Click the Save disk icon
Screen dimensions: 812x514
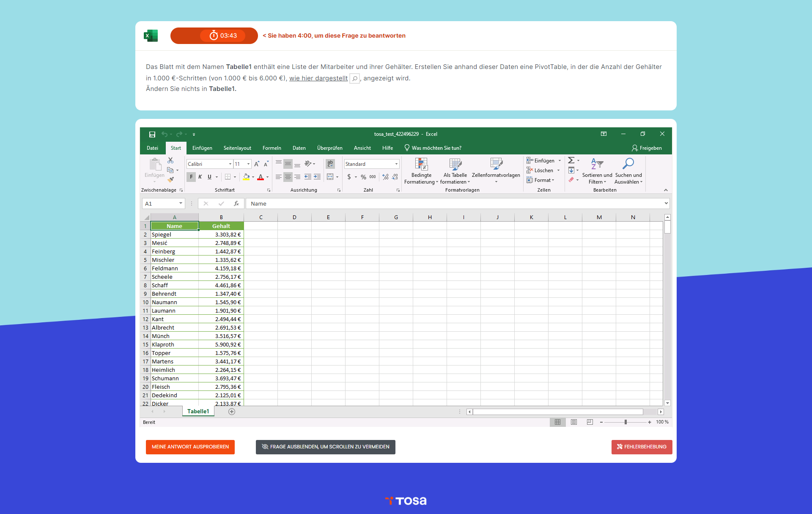(152, 135)
